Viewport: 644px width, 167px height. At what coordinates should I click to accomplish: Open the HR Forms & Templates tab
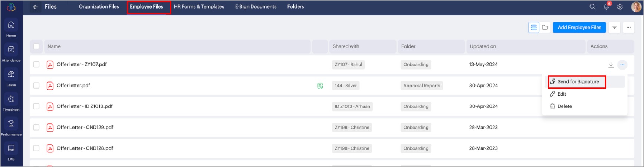199,7
